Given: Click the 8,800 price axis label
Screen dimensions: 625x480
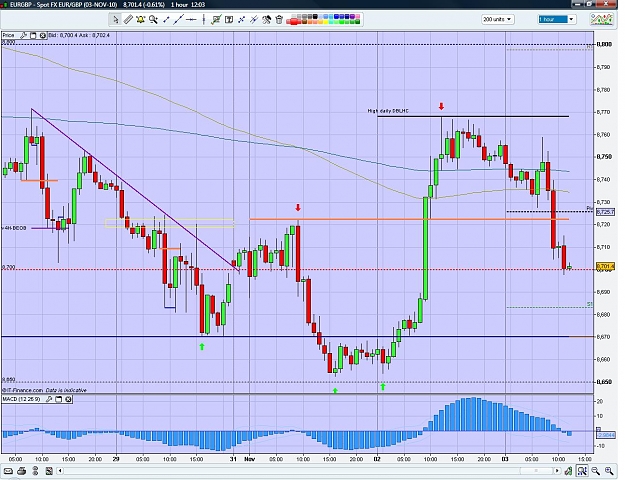Looking at the screenshot, I should coord(604,44).
